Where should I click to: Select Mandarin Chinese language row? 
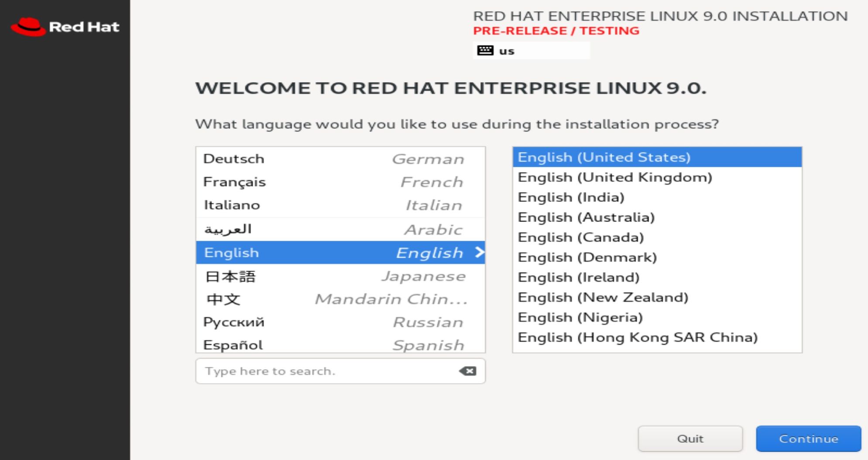coord(340,299)
